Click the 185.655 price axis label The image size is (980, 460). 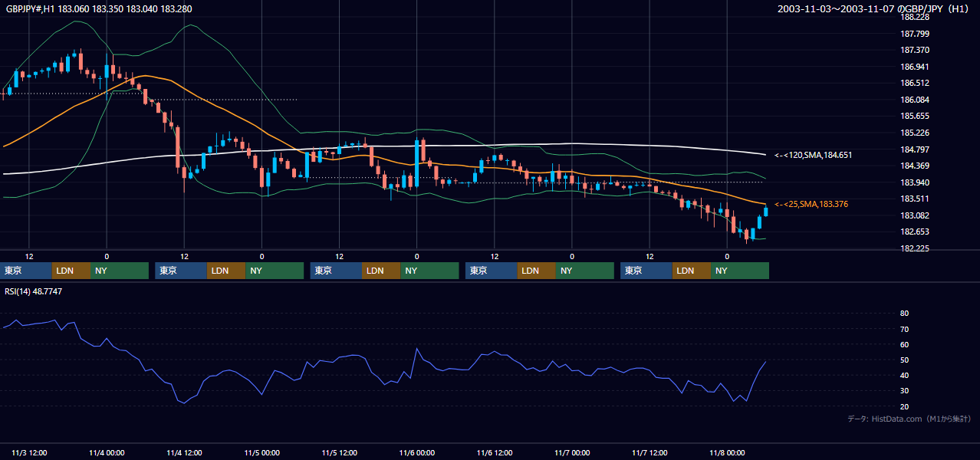coord(914,116)
